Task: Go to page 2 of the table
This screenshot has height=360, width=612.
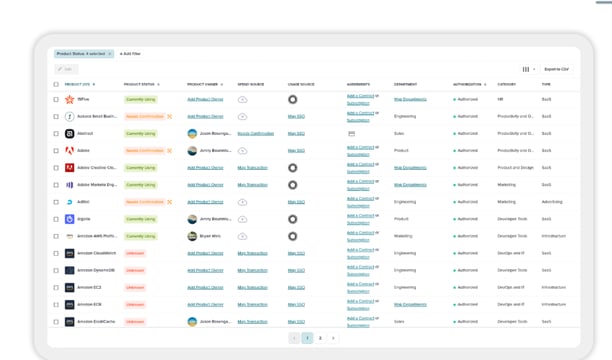Action: coord(320,338)
